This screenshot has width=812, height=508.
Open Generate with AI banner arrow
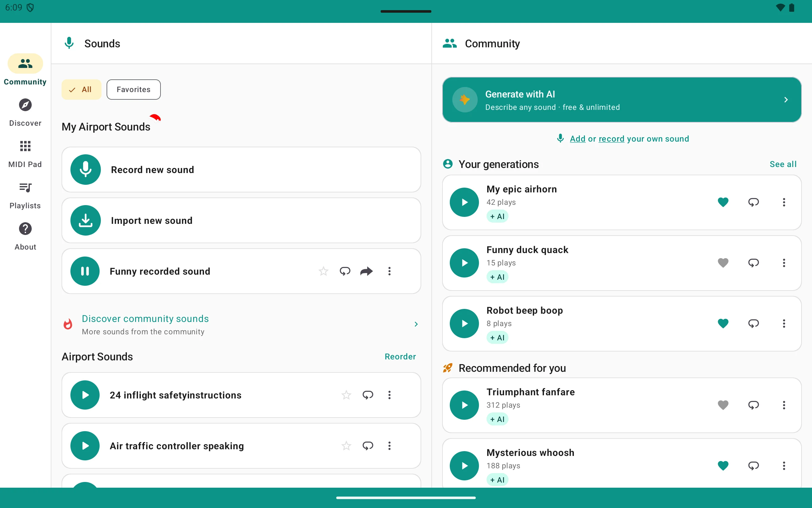[x=786, y=100]
